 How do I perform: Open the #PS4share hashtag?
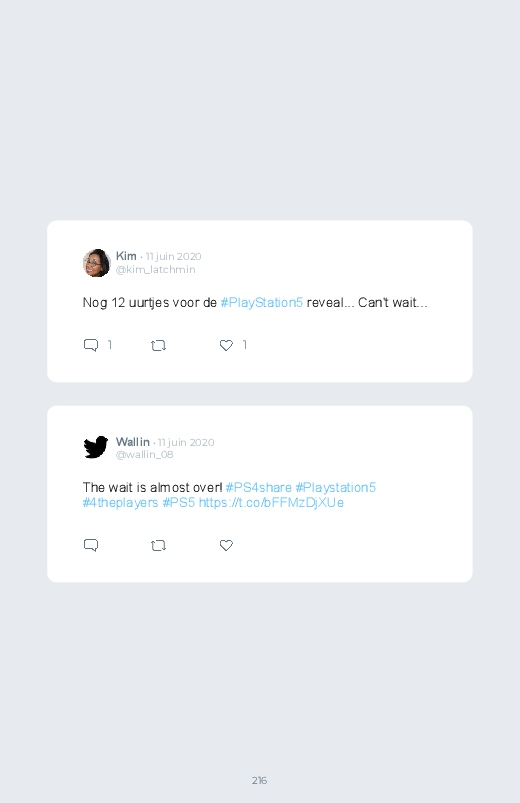pyautogui.click(x=259, y=487)
